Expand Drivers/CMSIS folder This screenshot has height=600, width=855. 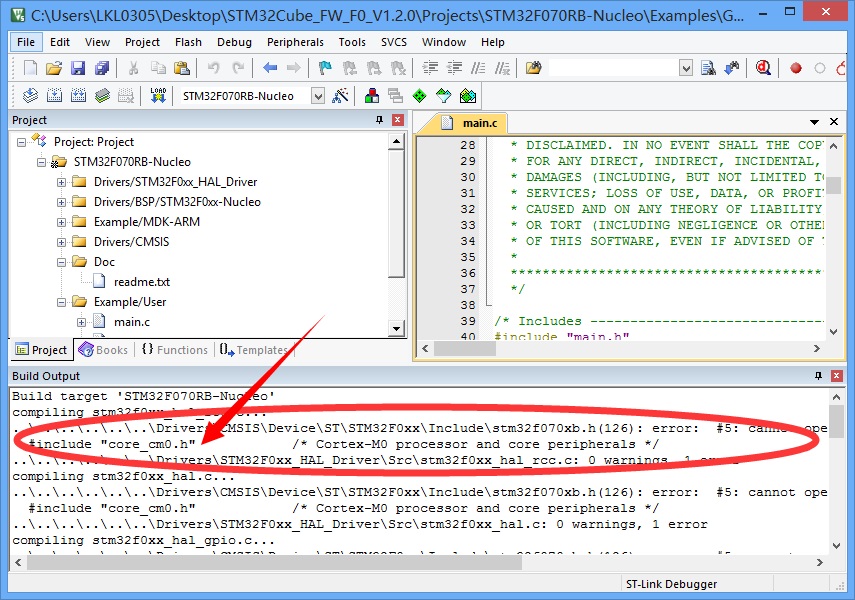pos(62,242)
